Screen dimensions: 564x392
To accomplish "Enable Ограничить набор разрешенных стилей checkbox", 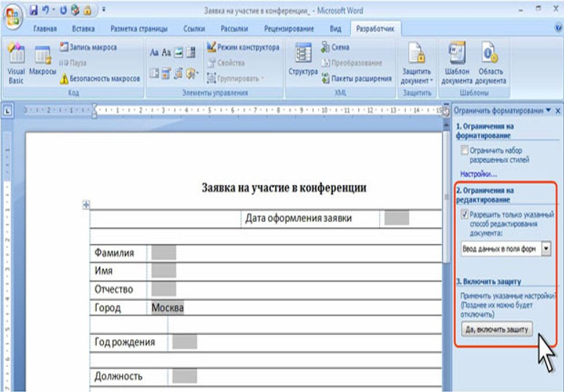I will click(x=464, y=150).
